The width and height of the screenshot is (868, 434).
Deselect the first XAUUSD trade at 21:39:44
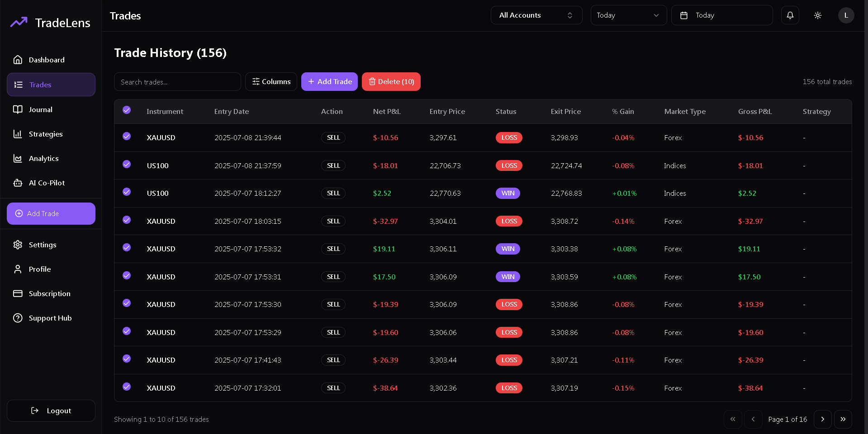pyautogui.click(x=127, y=136)
